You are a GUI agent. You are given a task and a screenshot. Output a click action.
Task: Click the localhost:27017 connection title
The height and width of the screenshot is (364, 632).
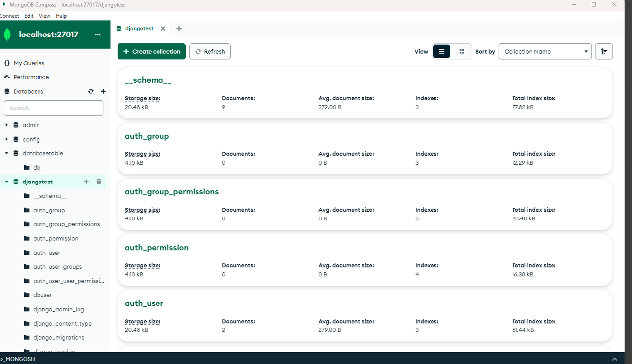click(48, 35)
